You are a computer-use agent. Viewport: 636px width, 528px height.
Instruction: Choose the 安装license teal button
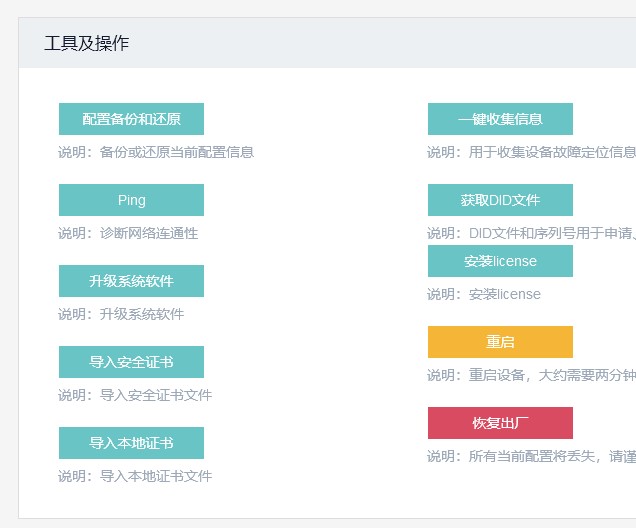(x=500, y=261)
